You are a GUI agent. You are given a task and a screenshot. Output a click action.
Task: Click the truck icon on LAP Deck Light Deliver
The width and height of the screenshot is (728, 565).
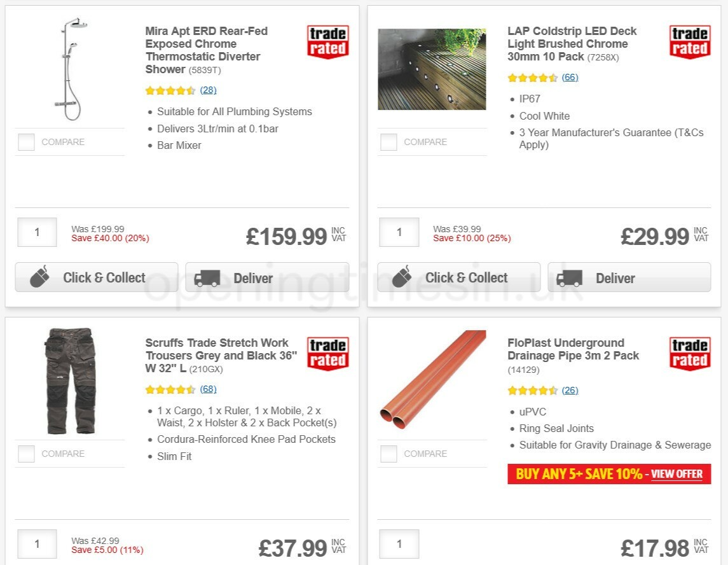[570, 277]
